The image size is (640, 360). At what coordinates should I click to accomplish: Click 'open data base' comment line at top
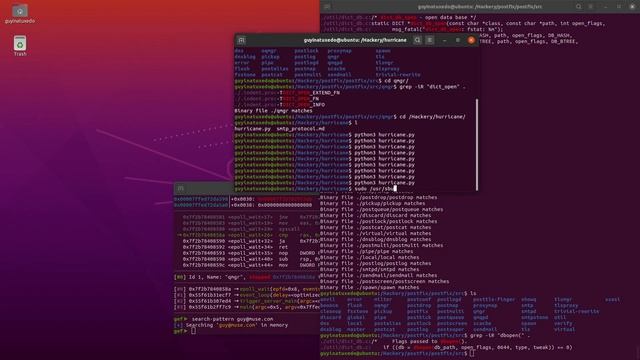424,18
